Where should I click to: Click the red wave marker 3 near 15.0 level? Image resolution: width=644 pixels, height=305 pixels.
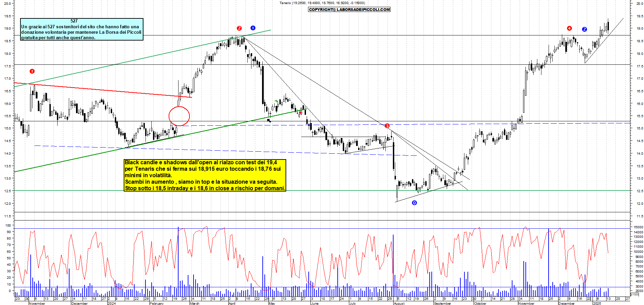387,126
